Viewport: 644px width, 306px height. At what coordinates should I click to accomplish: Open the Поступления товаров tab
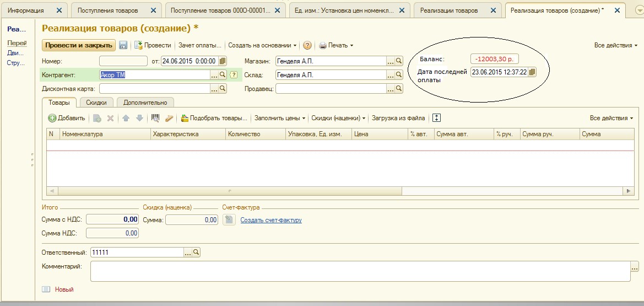[108, 10]
